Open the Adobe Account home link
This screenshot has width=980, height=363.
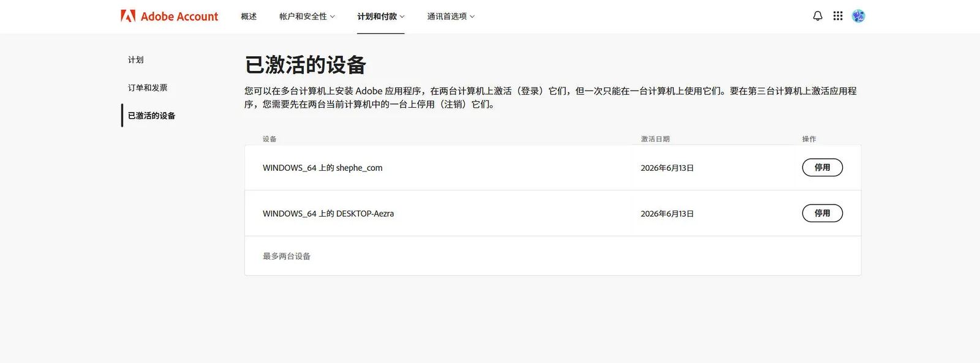click(x=170, y=16)
